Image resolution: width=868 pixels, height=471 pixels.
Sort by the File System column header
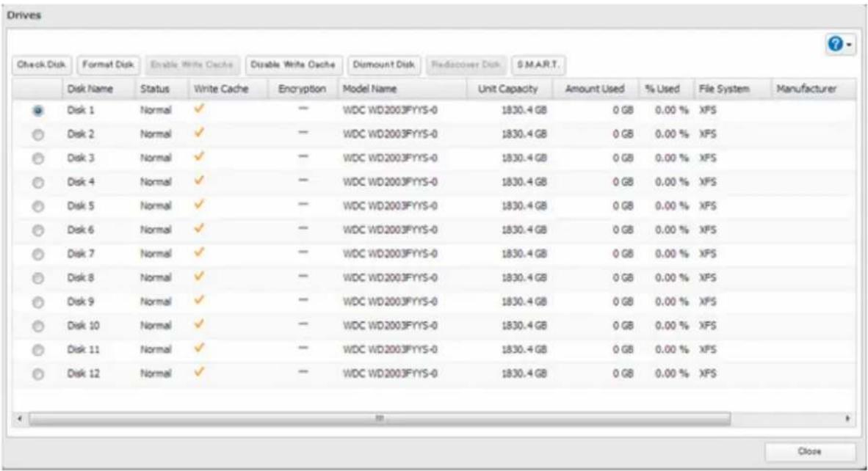click(x=732, y=89)
